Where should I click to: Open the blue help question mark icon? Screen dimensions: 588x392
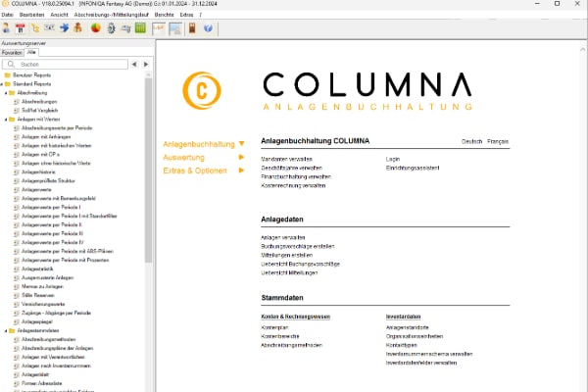tap(208, 28)
